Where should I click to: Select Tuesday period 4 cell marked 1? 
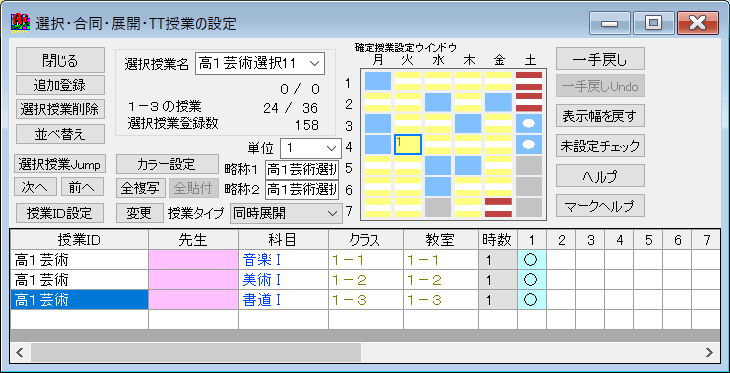tap(408, 144)
